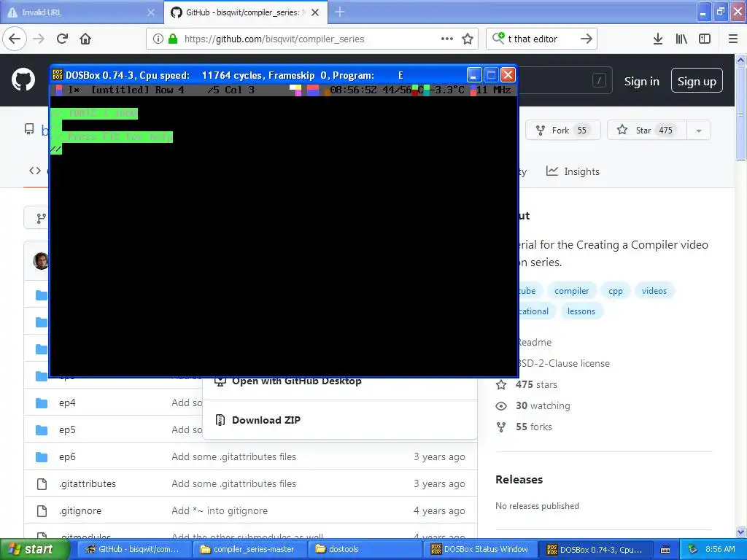Open commit Add *~ into gitignore

click(220, 510)
